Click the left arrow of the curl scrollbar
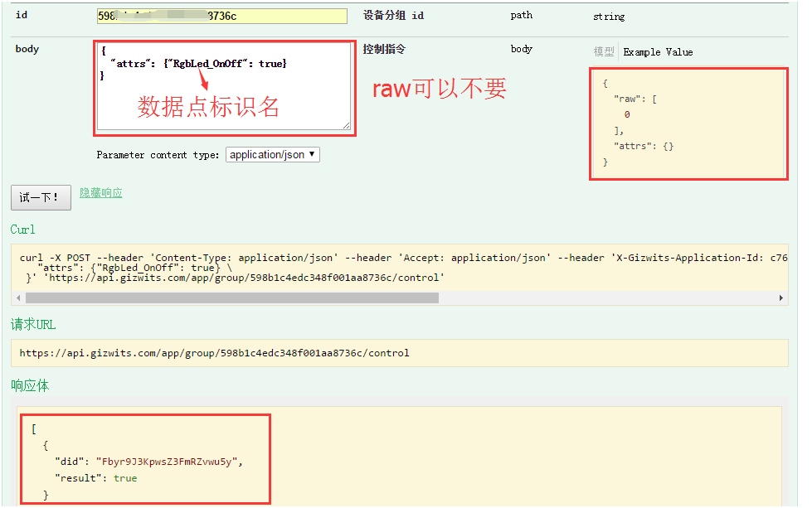Viewport: 812px width, 508px height. click(18, 296)
